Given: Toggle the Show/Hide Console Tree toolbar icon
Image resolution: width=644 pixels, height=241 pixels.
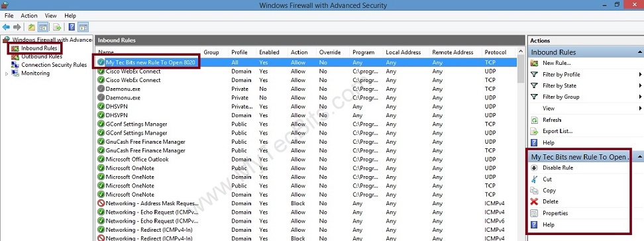Looking at the screenshot, I should coord(42,27).
